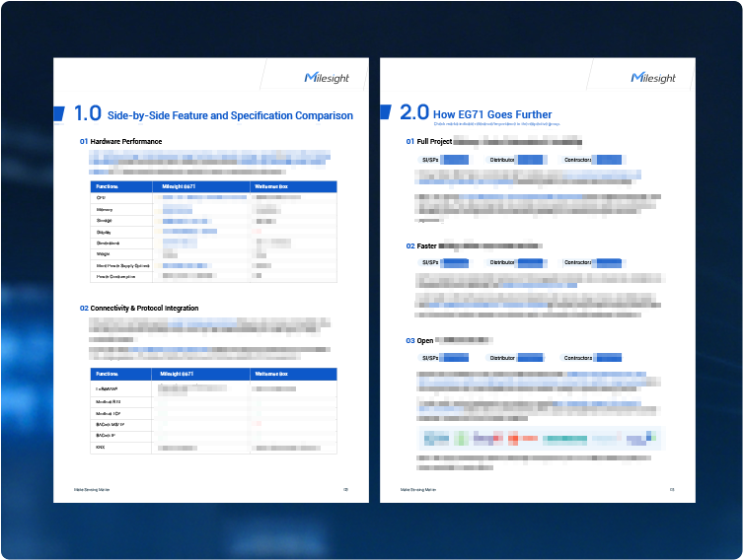Image resolution: width=743 pixels, height=560 pixels.
Task: Click the Distributor tag under Full Project
Action: [516, 160]
